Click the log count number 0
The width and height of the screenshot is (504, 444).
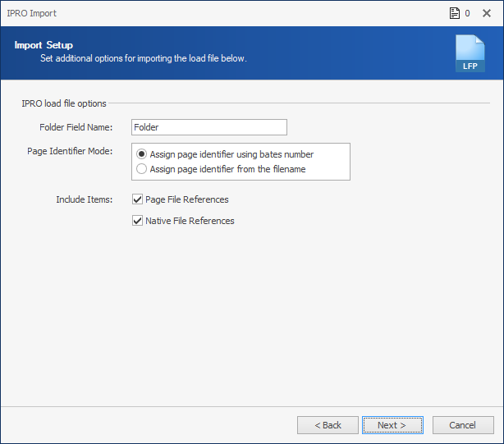pos(467,13)
